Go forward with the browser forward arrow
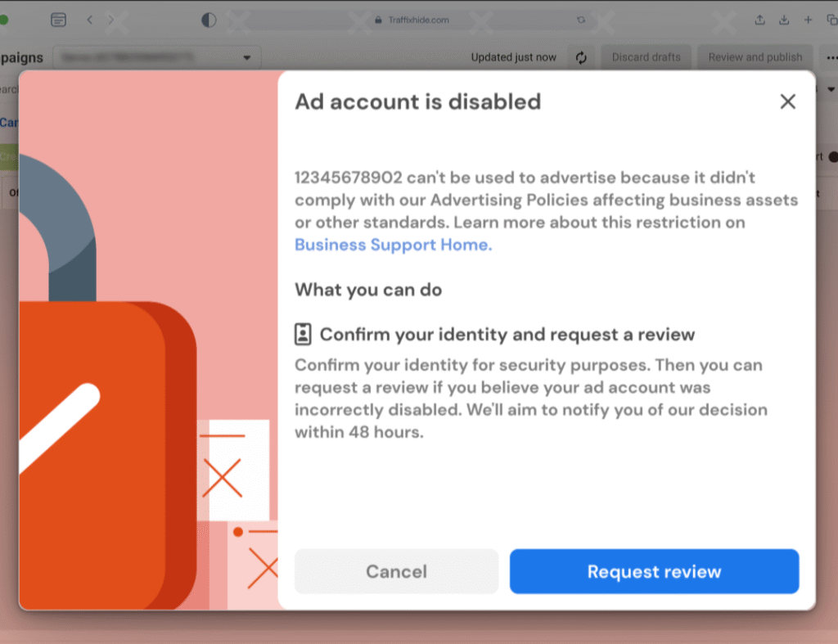This screenshot has width=838, height=644. point(111,20)
